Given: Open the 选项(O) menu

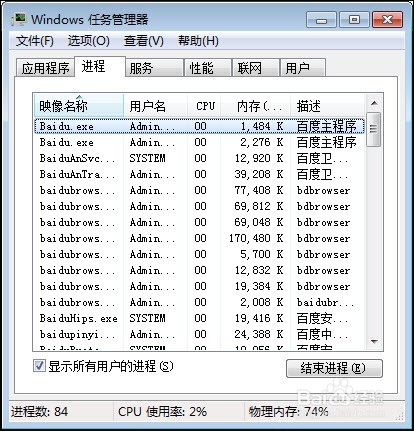Looking at the screenshot, I should point(89,41).
